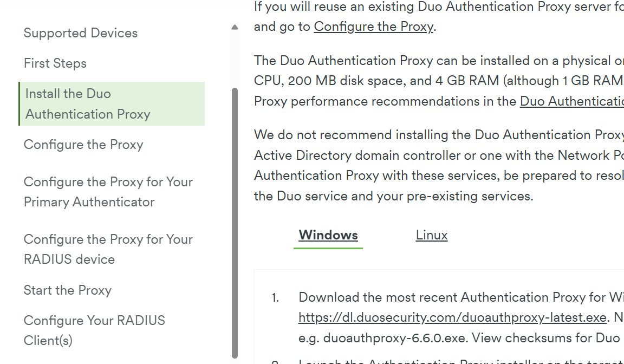Viewport: 624px width, 364px height.
Task: Switch to the Linux tab
Action: click(x=432, y=235)
